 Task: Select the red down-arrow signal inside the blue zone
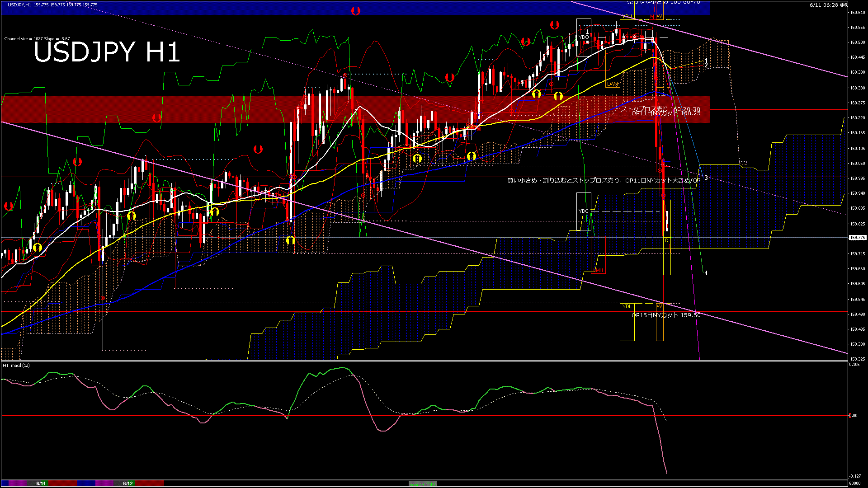pyautogui.click(x=356, y=11)
